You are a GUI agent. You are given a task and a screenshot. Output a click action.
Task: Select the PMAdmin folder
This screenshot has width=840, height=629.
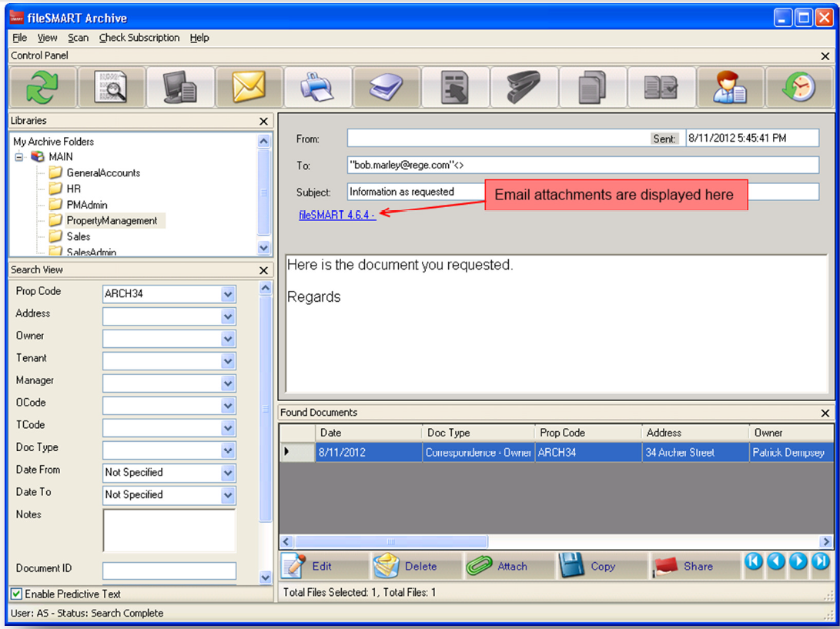(x=87, y=206)
